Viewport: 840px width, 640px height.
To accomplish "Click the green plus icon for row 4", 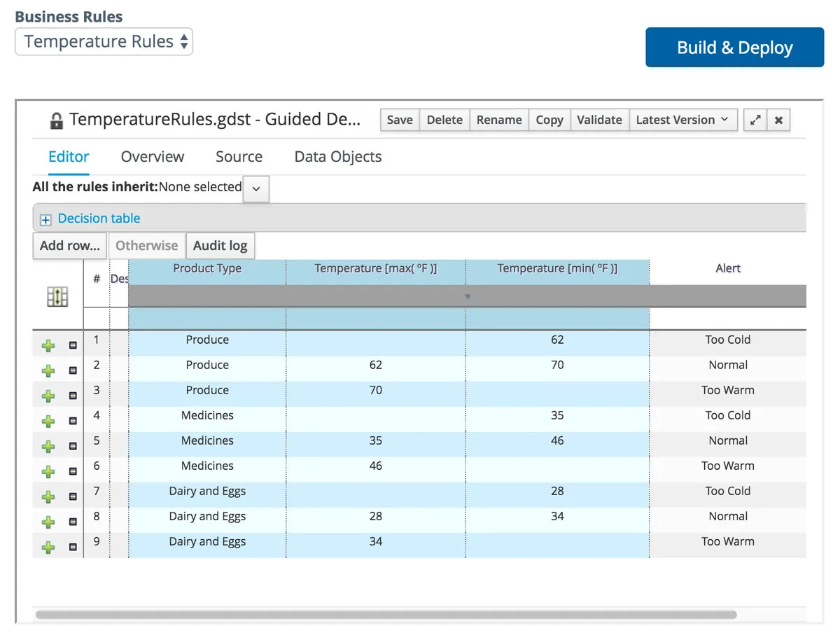I will [x=48, y=421].
